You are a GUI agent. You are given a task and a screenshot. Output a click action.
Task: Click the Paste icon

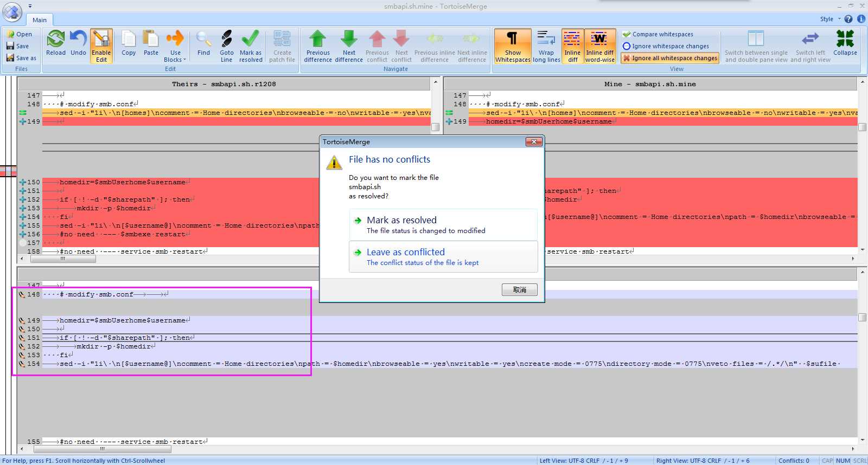pyautogui.click(x=151, y=44)
